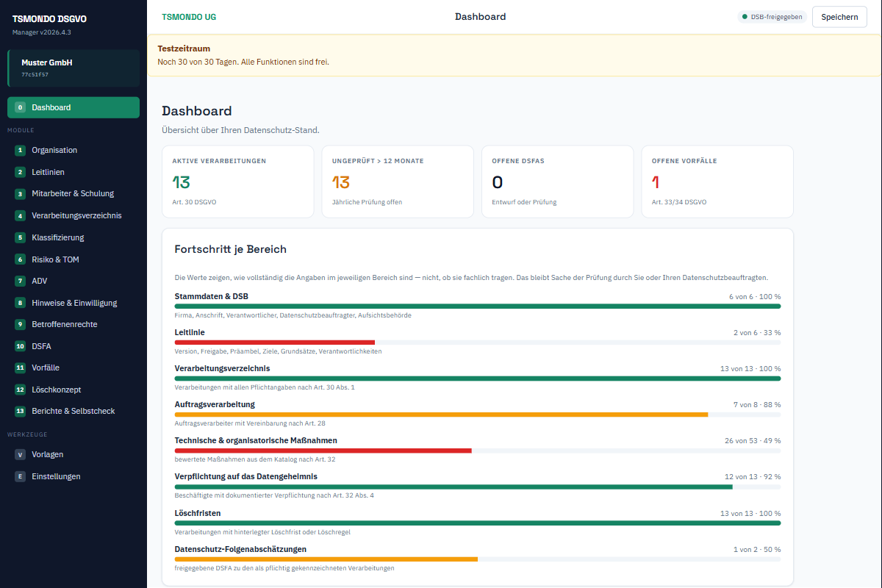Viewport: 882px width, 588px height.
Task: Click the orange Auftragsverarbeitung progress bar
Action: tap(441, 415)
